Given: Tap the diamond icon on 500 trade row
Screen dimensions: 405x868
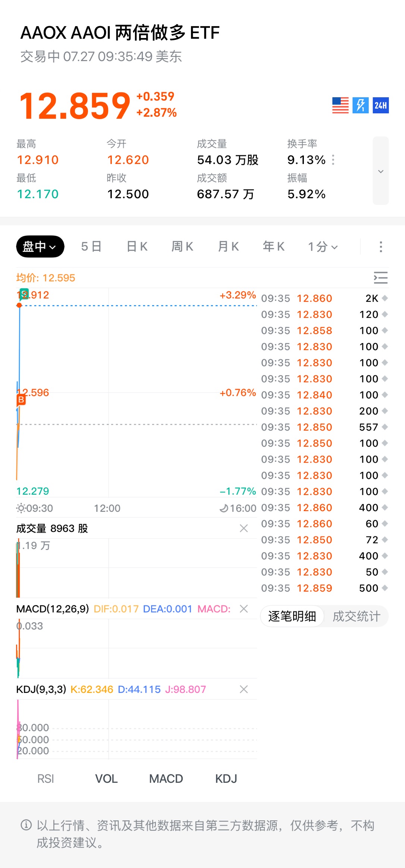Looking at the screenshot, I should 385,588.
